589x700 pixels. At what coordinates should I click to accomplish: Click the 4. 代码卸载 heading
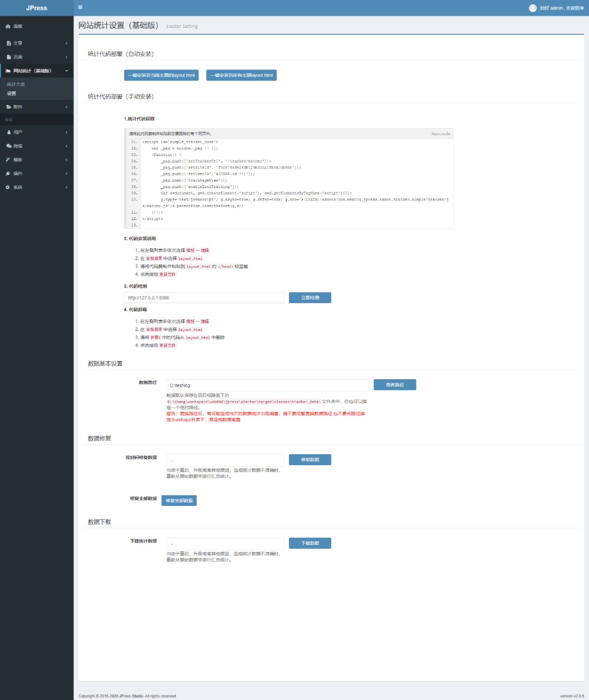pos(136,309)
